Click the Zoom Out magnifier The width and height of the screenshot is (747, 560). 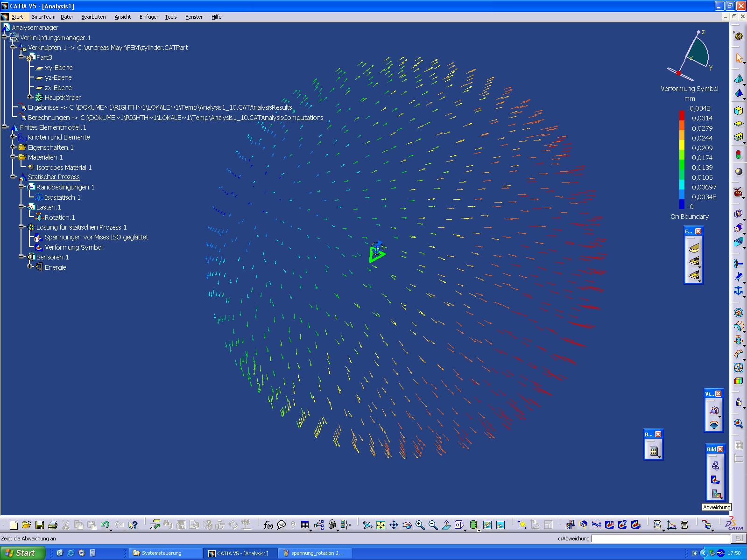pos(433,525)
